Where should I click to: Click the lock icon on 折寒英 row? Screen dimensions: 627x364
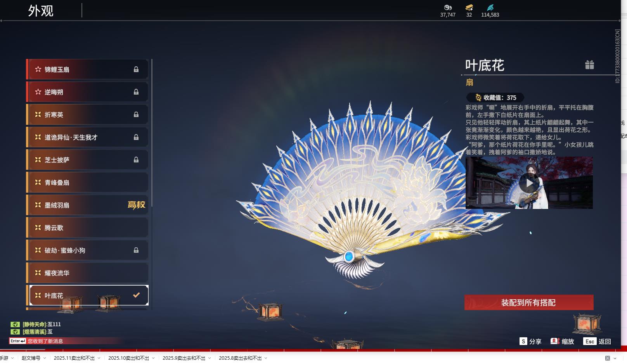click(136, 114)
